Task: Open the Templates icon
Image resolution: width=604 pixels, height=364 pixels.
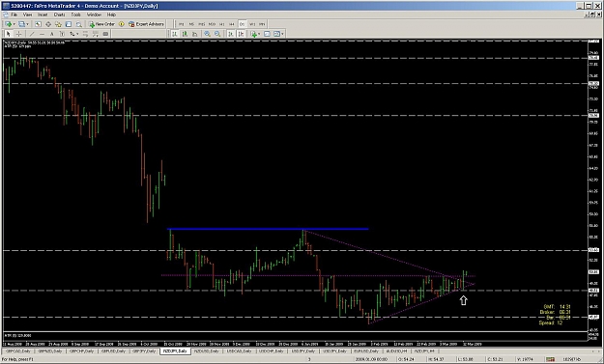Action: pos(276,34)
